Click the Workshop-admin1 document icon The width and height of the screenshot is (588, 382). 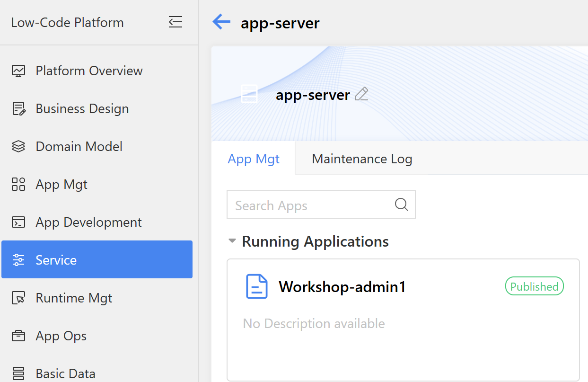click(x=257, y=287)
